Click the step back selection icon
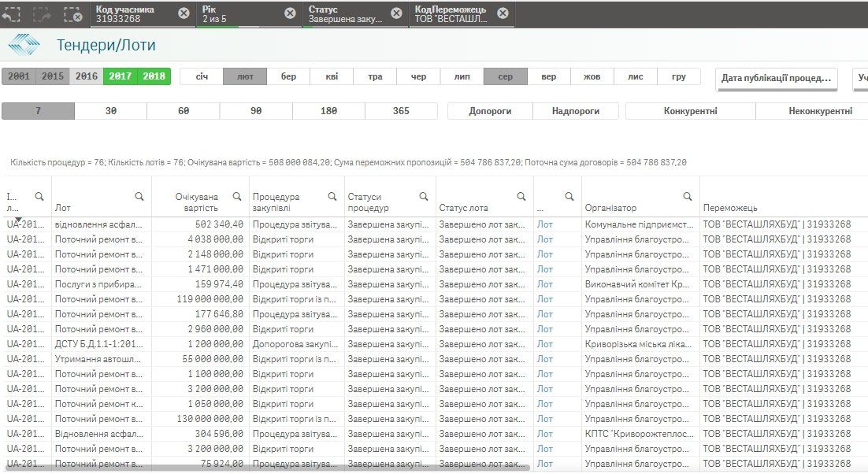 [11, 14]
